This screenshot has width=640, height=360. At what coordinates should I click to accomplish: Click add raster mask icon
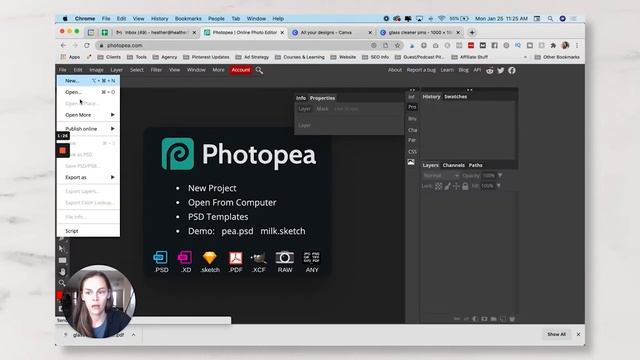[484, 319]
